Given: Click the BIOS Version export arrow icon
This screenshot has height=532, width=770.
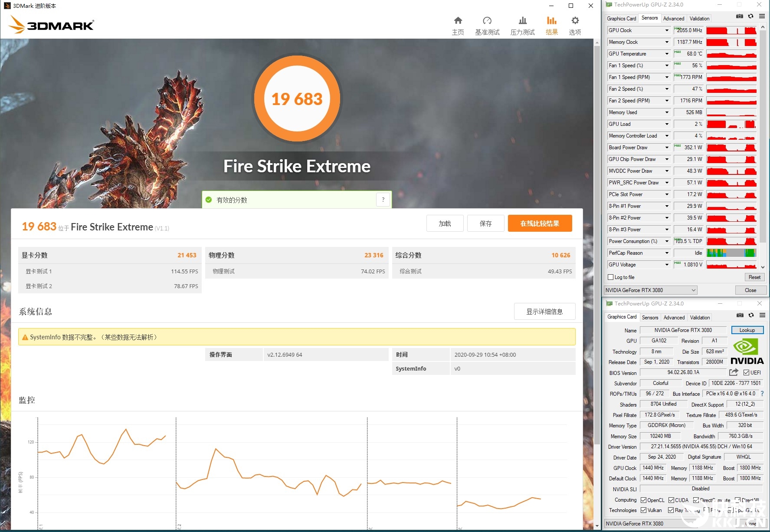Looking at the screenshot, I should click(x=734, y=372).
